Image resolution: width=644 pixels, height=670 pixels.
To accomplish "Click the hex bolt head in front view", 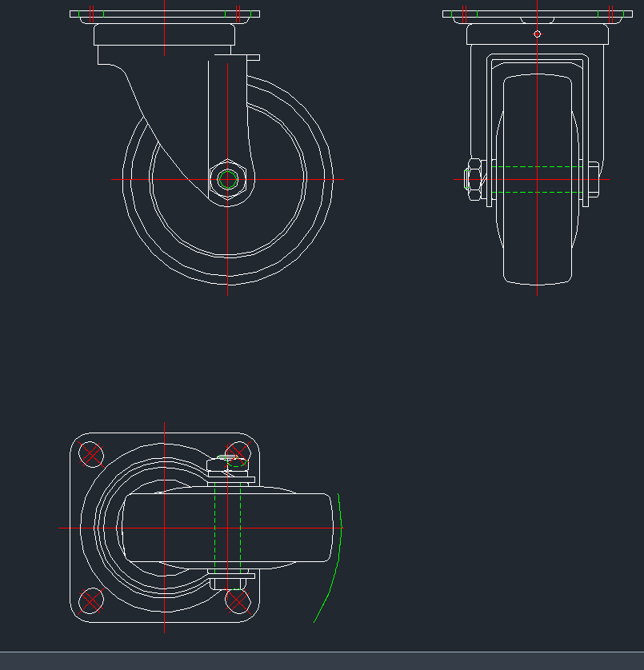I will (x=474, y=180).
